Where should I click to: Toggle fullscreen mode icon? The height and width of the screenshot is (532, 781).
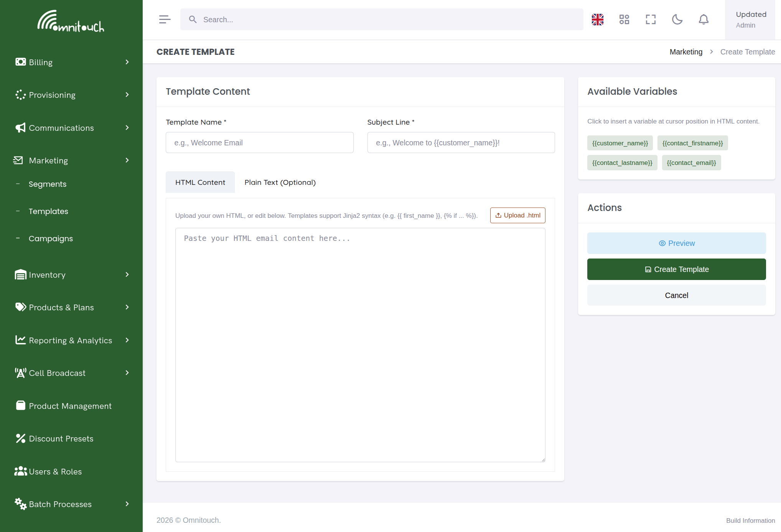click(651, 20)
